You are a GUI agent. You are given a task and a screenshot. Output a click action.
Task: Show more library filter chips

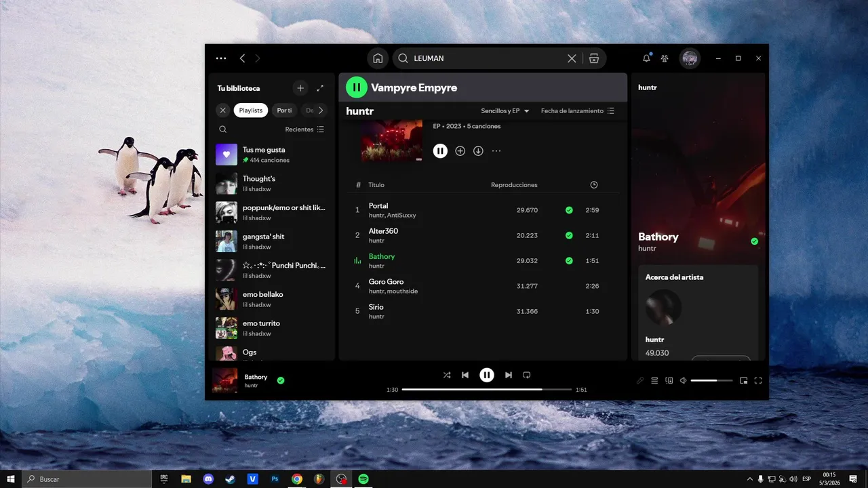pos(321,110)
